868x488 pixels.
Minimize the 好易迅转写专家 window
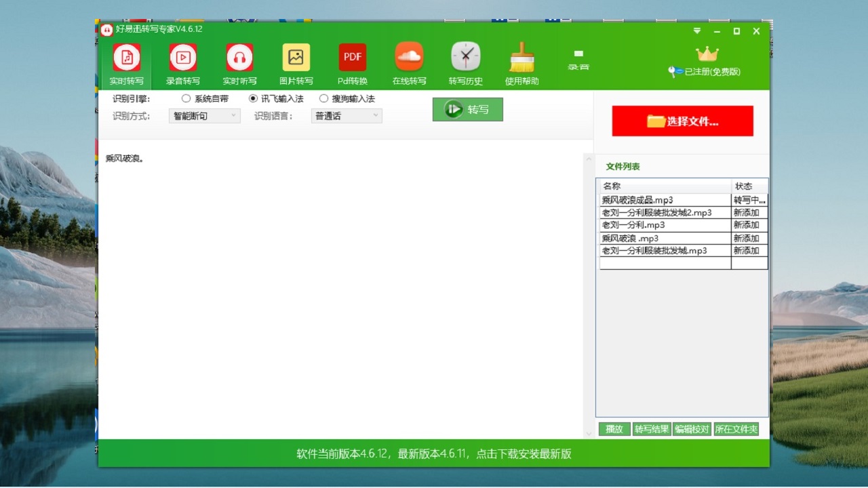[717, 31]
